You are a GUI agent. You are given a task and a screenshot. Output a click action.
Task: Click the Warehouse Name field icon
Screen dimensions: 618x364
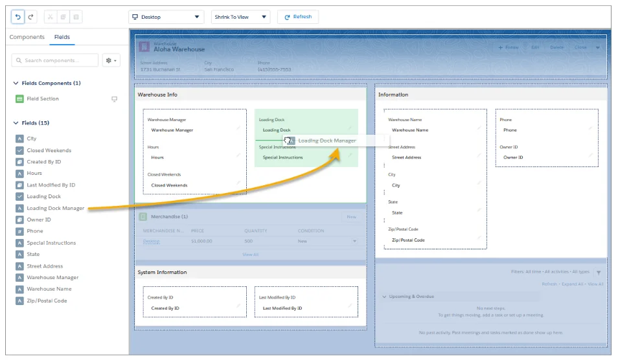(19, 289)
